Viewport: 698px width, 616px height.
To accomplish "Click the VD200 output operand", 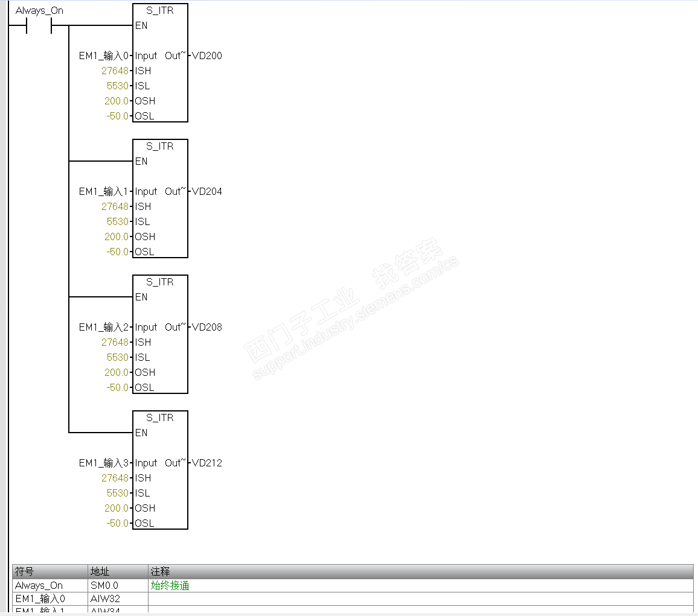I will click(x=207, y=56).
